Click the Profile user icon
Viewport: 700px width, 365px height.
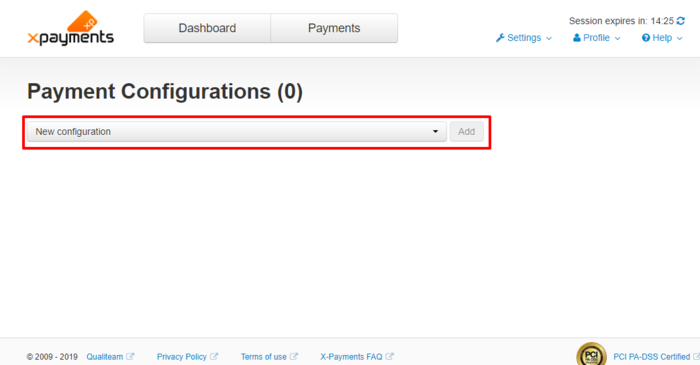(x=577, y=38)
